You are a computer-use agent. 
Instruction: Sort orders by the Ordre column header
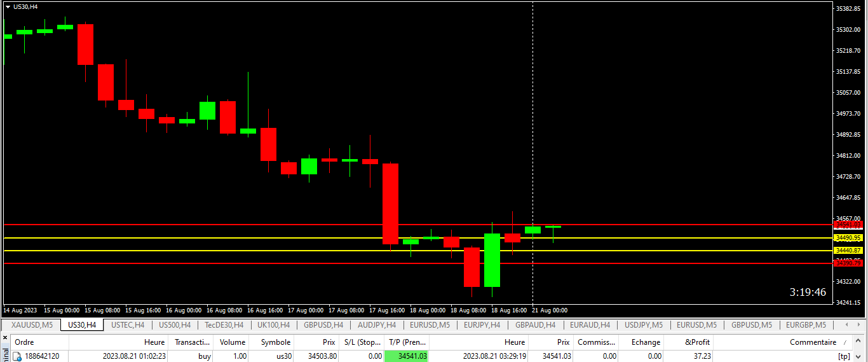point(24,342)
